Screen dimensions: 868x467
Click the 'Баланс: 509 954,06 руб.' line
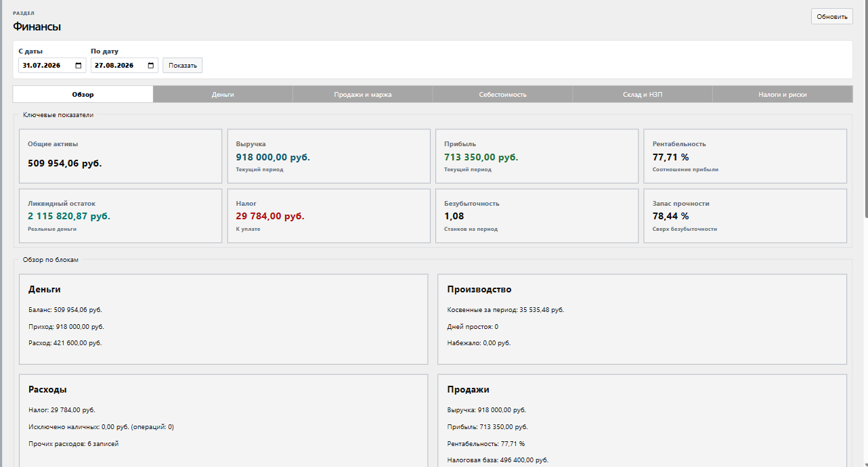coord(65,310)
